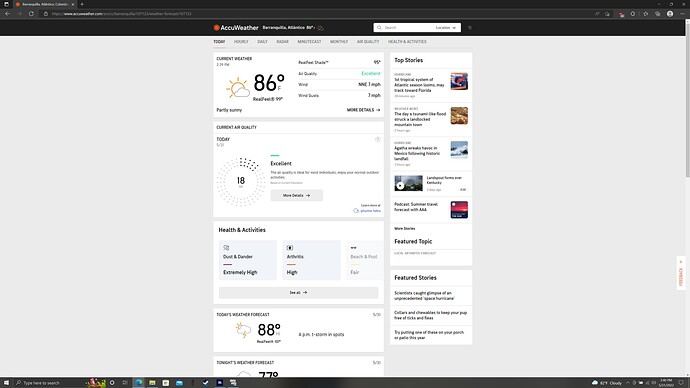
Task: Open the Health & Activities tab
Action: pos(407,42)
